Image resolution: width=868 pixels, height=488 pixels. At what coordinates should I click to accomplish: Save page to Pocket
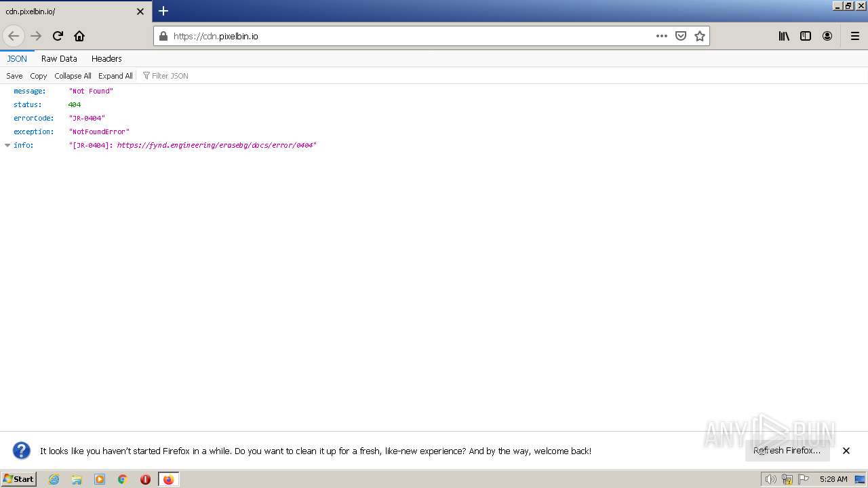point(681,36)
